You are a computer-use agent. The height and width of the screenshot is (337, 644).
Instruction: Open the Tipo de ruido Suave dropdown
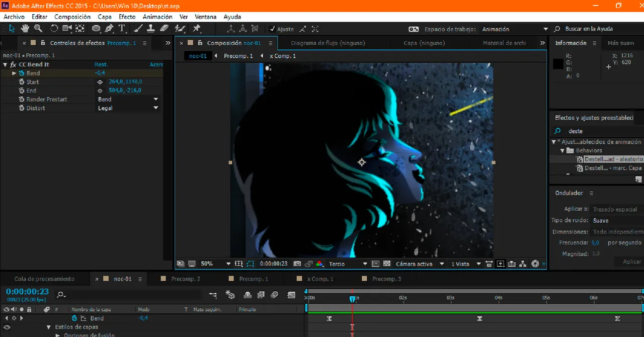[617, 221]
